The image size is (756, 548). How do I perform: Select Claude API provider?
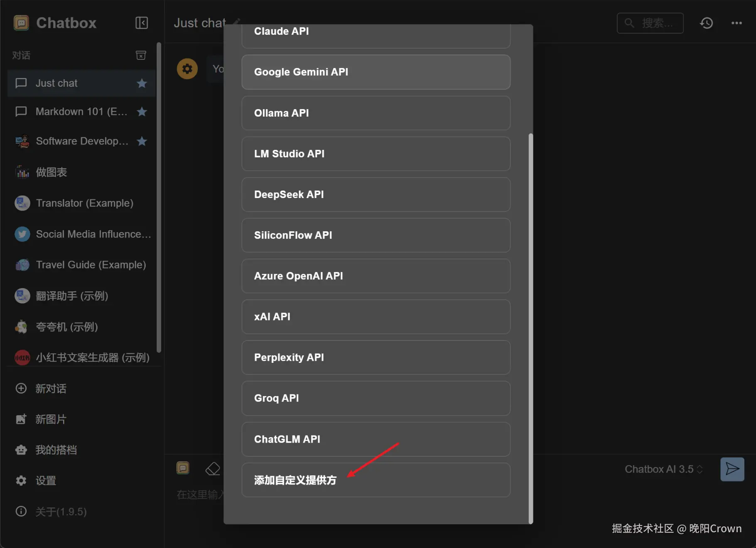[x=376, y=36]
